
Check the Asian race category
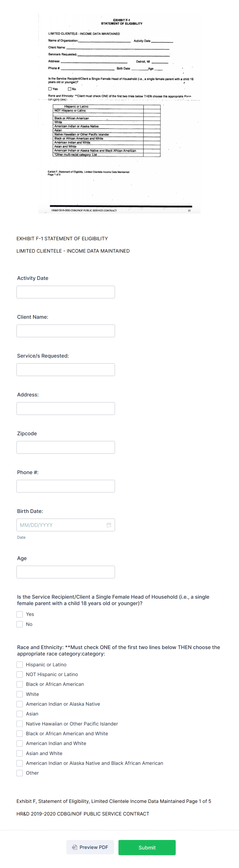point(19,713)
